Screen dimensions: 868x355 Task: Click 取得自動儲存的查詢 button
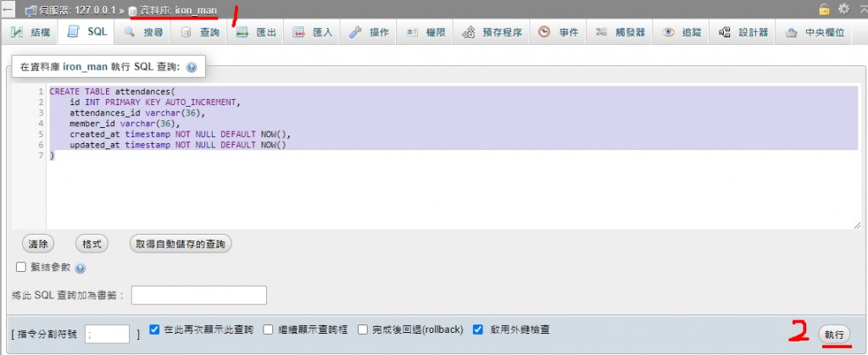point(181,244)
